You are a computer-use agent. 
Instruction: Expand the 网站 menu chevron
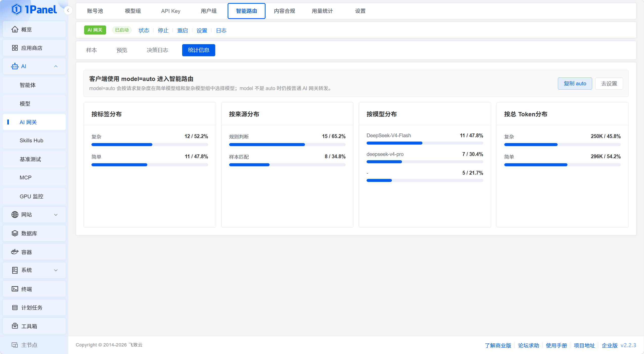(x=56, y=215)
